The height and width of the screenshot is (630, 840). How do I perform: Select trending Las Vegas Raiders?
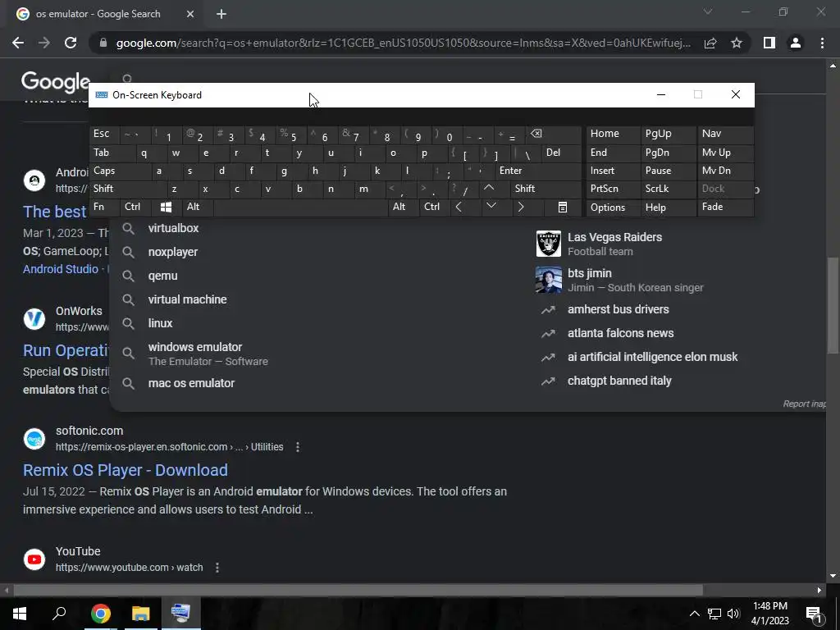[614, 244]
